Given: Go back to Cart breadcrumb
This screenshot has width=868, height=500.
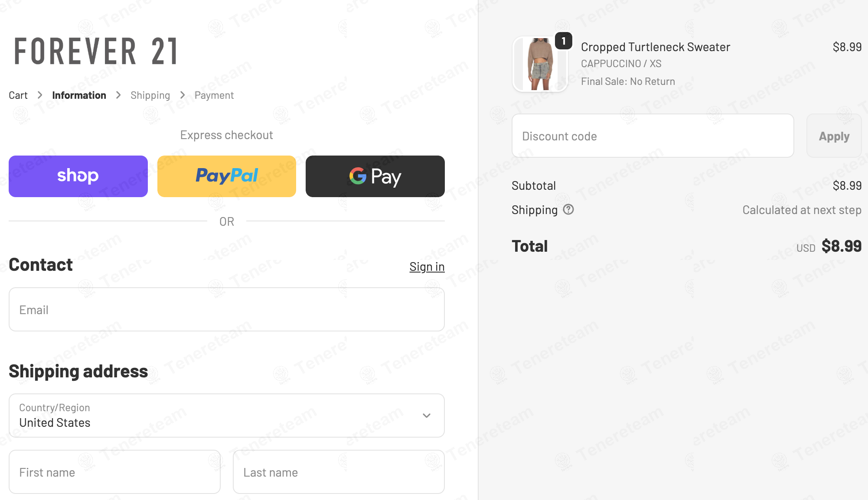Looking at the screenshot, I should 18,95.
